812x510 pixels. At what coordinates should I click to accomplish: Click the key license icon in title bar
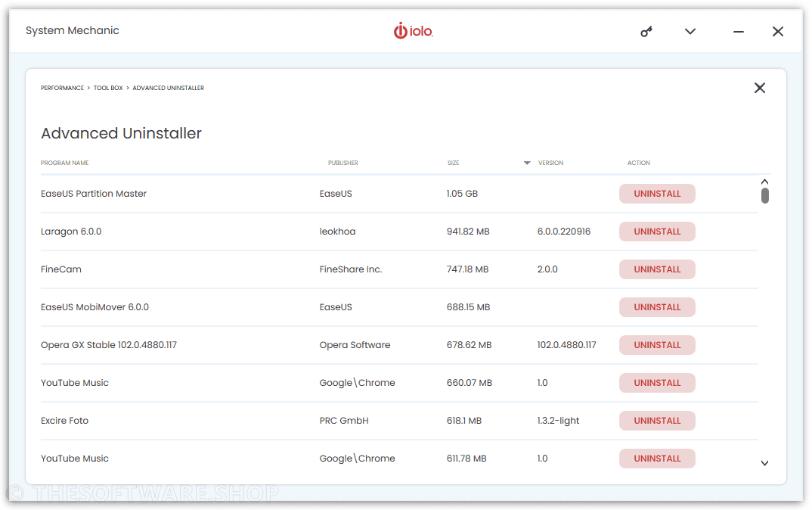[646, 32]
